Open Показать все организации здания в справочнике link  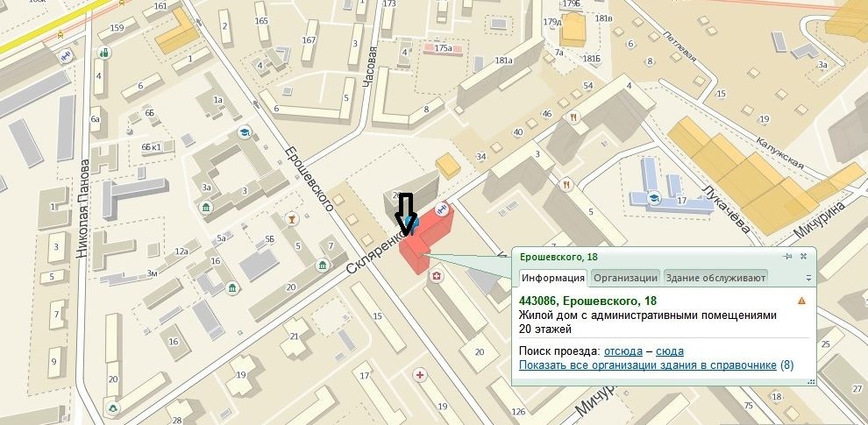[648, 365]
